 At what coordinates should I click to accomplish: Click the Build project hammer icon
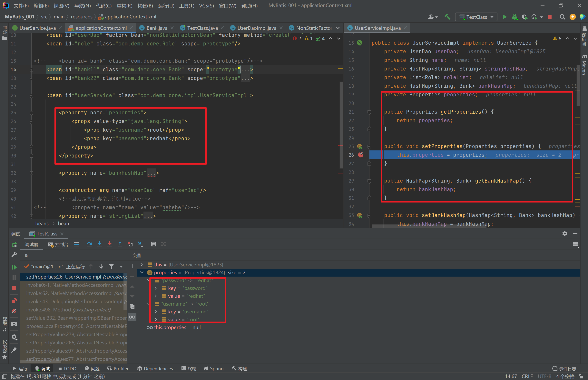[447, 17]
